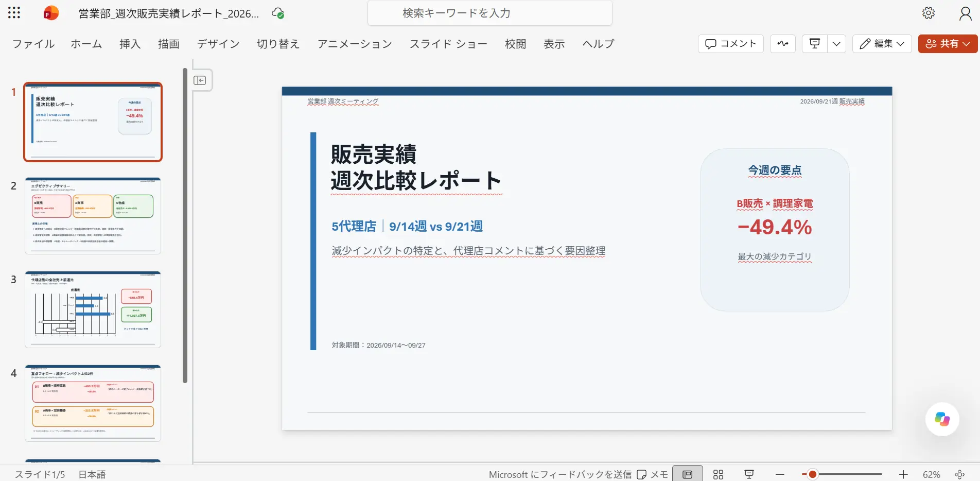Open the ファイル menu

tap(33, 44)
